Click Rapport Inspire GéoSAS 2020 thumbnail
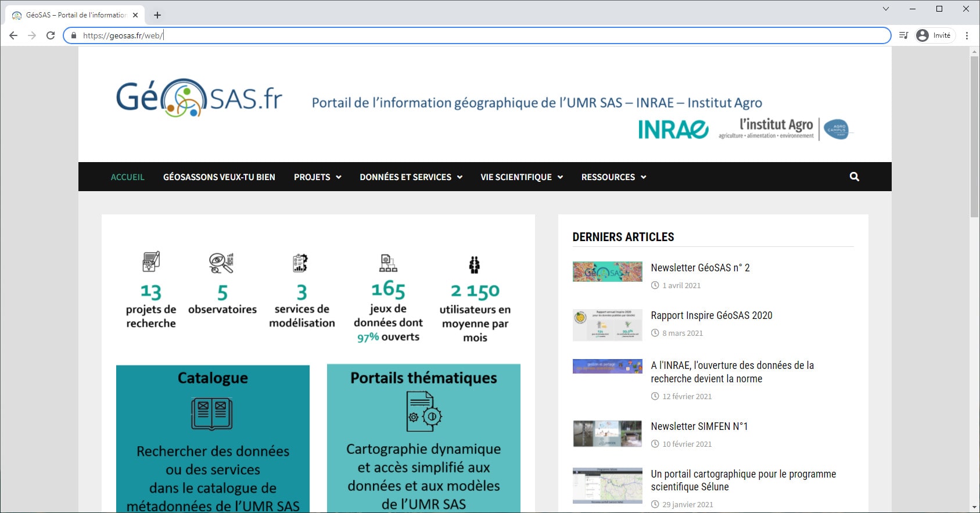The height and width of the screenshot is (513, 980). (607, 325)
